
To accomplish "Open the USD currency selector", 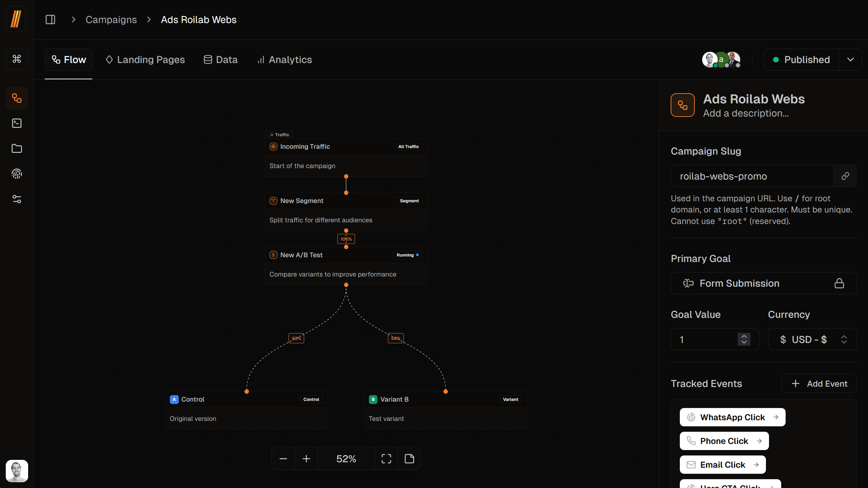I will (x=812, y=339).
